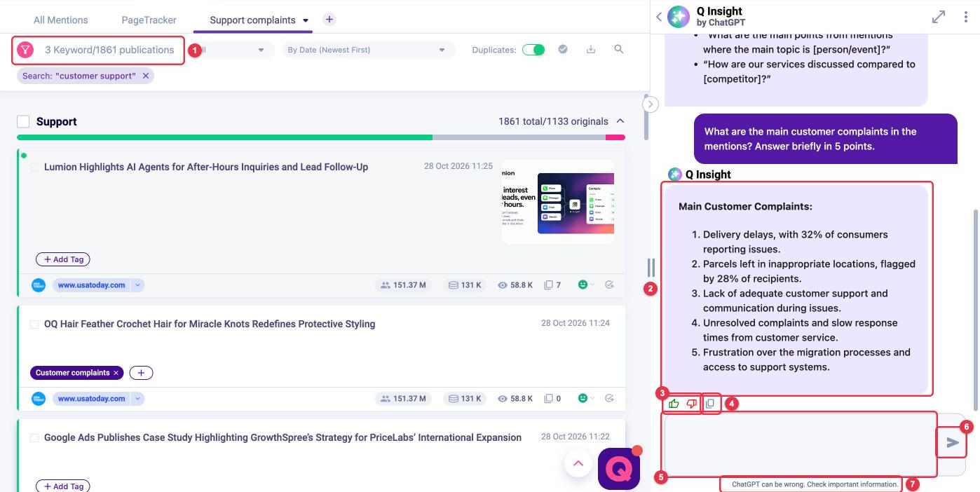Check the OQ Hair Feather Crochet article
The image size is (980, 492).
(x=34, y=324)
